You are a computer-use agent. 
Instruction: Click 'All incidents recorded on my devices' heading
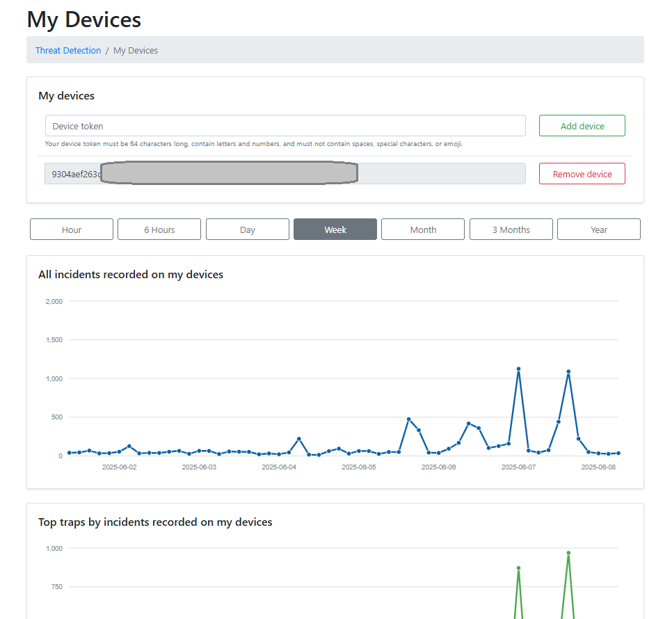[131, 275]
